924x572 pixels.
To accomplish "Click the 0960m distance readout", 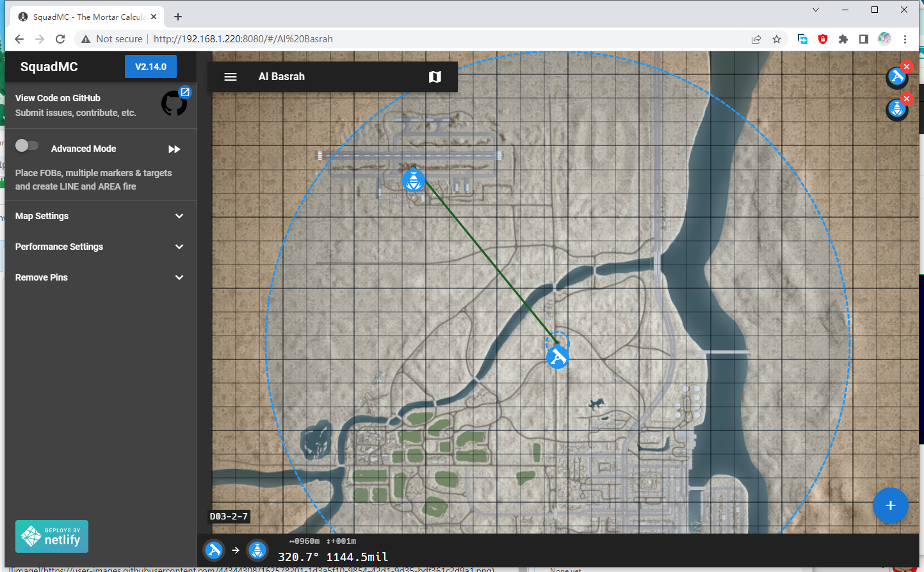I will (x=305, y=541).
